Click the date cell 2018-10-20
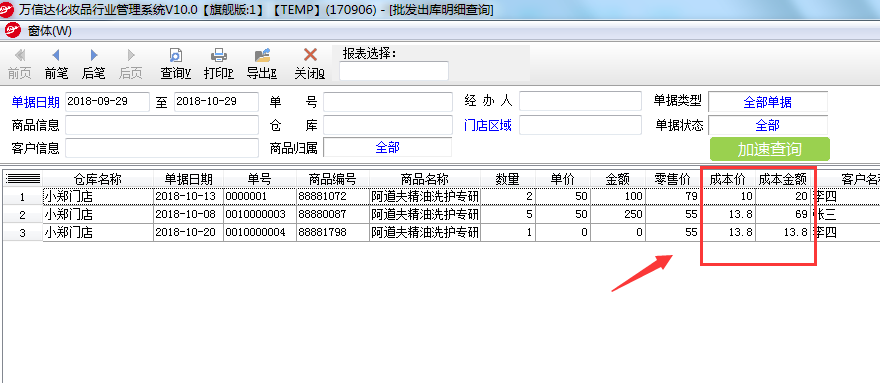 point(189,232)
